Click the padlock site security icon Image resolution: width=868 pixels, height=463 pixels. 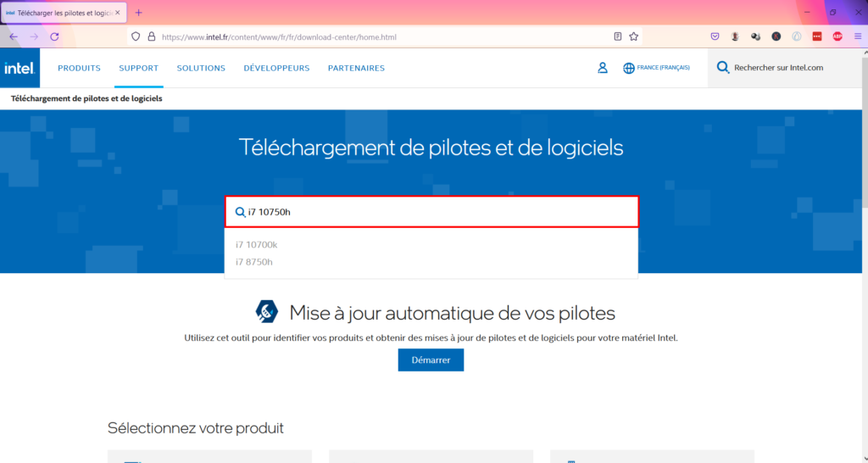click(151, 36)
